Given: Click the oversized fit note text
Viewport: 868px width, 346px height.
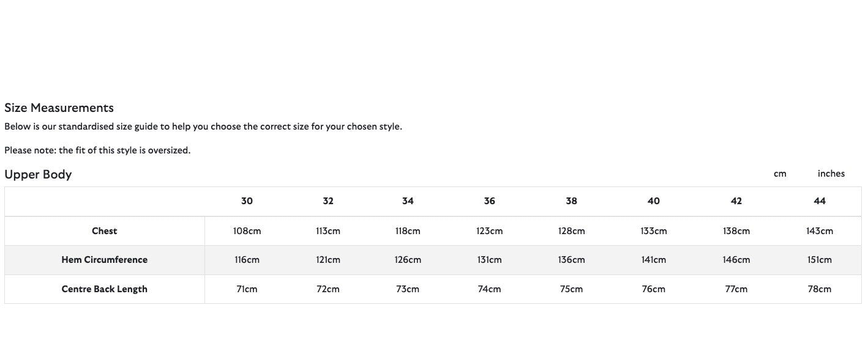Looking at the screenshot, I should [x=97, y=150].
